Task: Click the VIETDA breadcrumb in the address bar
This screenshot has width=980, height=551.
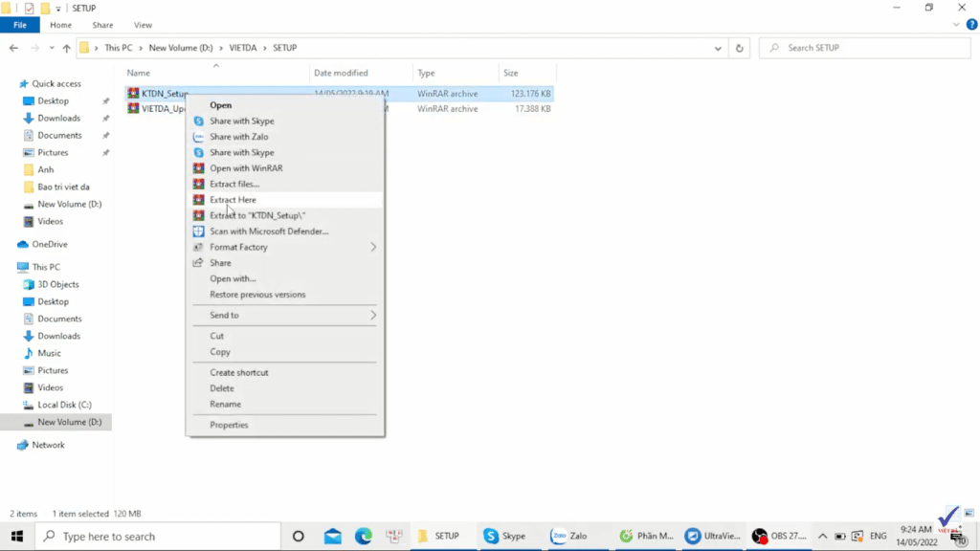Action: pos(242,48)
